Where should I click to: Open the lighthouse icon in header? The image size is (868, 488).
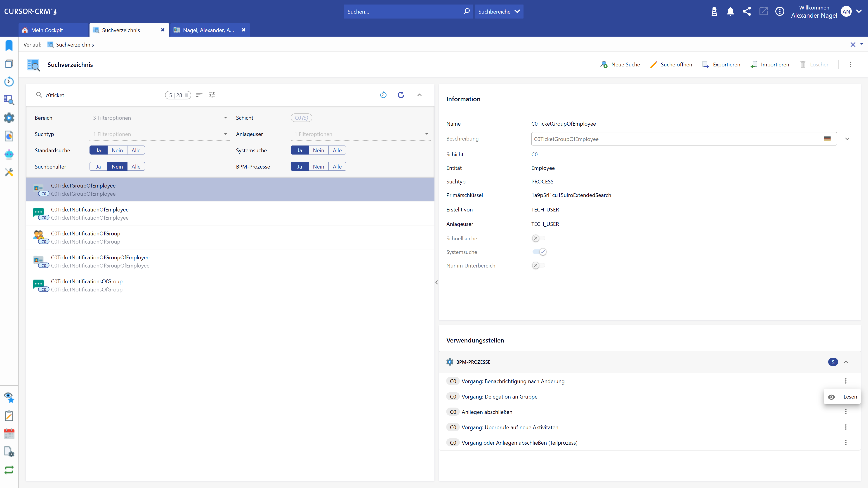click(x=714, y=12)
